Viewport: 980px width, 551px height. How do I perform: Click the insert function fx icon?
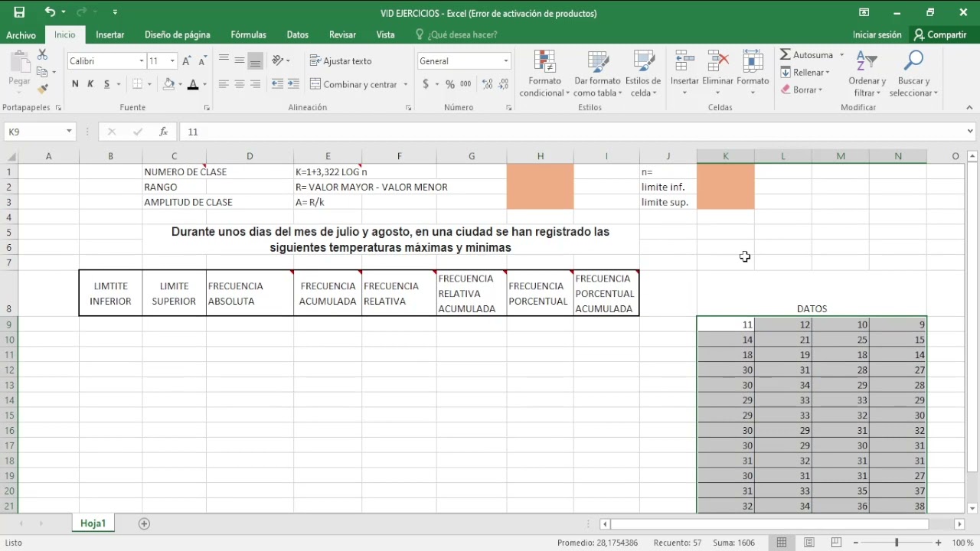click(163, 132)
